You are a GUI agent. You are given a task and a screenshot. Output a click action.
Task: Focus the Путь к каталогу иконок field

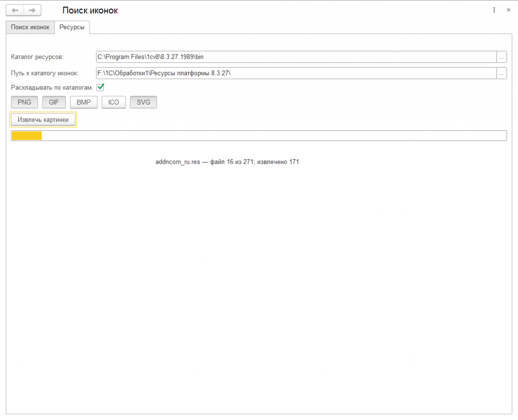click(296, 73)
